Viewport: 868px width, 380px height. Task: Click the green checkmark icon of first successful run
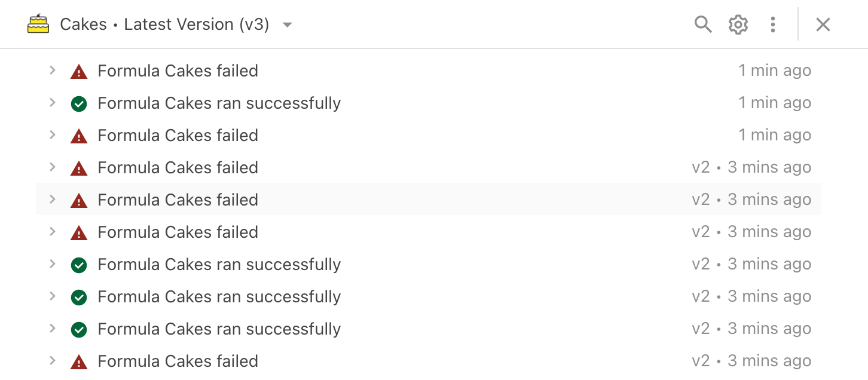[79, 104]
